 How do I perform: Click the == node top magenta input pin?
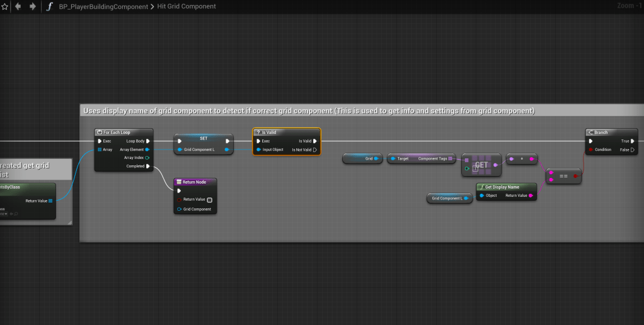pyautogui.click(x=551, y=173)
